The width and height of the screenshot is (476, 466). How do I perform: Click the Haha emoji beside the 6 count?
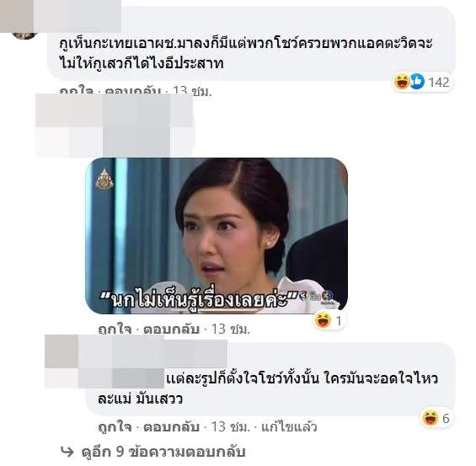431,418
